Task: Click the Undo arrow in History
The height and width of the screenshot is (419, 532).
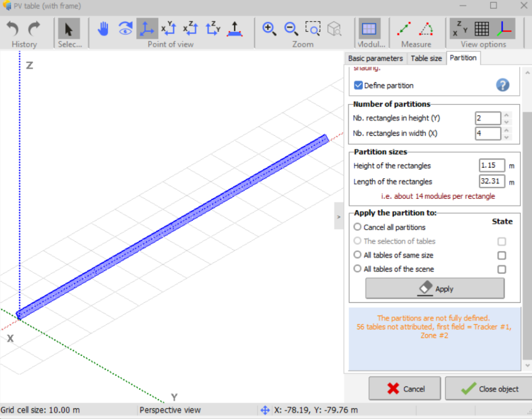Action: [13, 28]
